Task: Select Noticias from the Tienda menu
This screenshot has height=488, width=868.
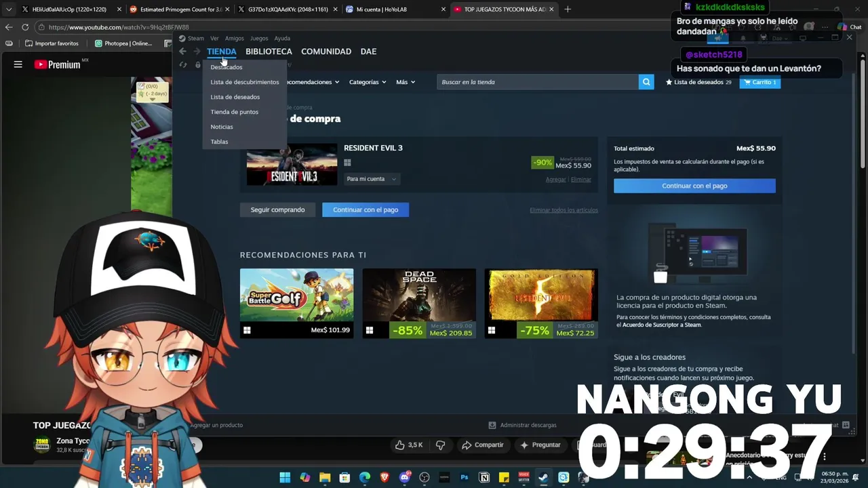Action: click(222, 127)
